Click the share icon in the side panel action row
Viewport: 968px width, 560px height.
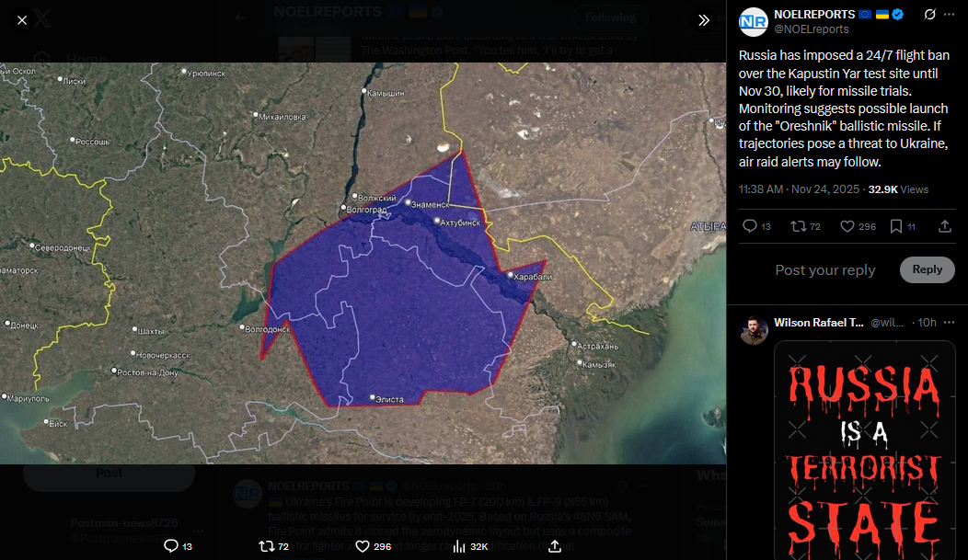[x=945, y=226]
